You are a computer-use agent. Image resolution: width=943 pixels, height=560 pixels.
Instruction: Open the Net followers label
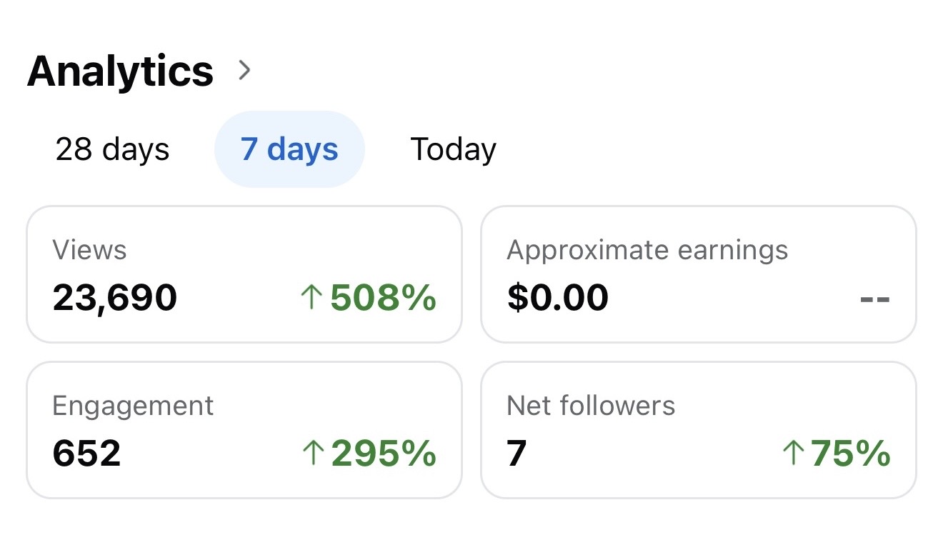(591, 406)
